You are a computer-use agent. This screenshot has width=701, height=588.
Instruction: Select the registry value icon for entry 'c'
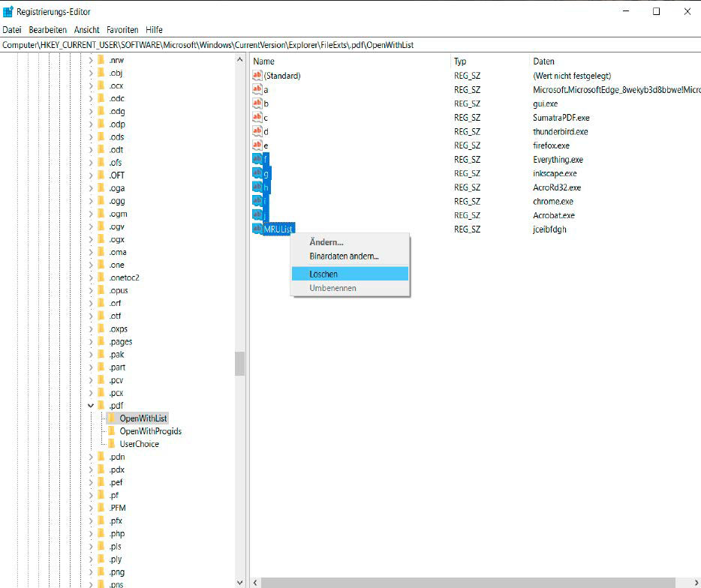[257, 118]
